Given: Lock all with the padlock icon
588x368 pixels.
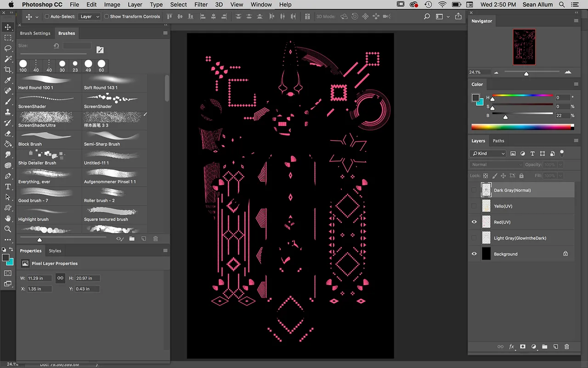Looking at the screenshot, I should click(521, 176).
